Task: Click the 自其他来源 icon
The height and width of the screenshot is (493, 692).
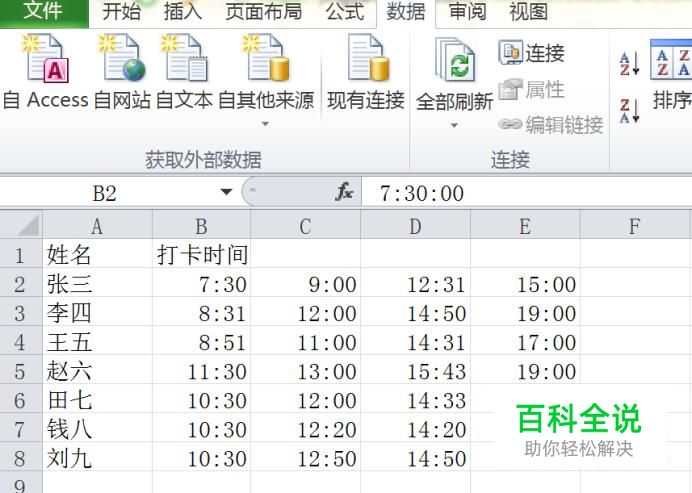Action: click(x=266, y=58)
